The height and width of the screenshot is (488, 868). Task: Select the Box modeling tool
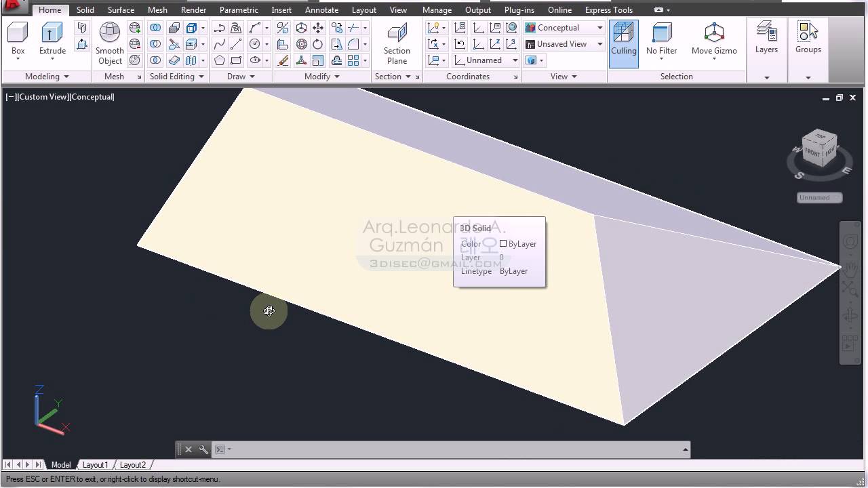click(x=18, y=38)
